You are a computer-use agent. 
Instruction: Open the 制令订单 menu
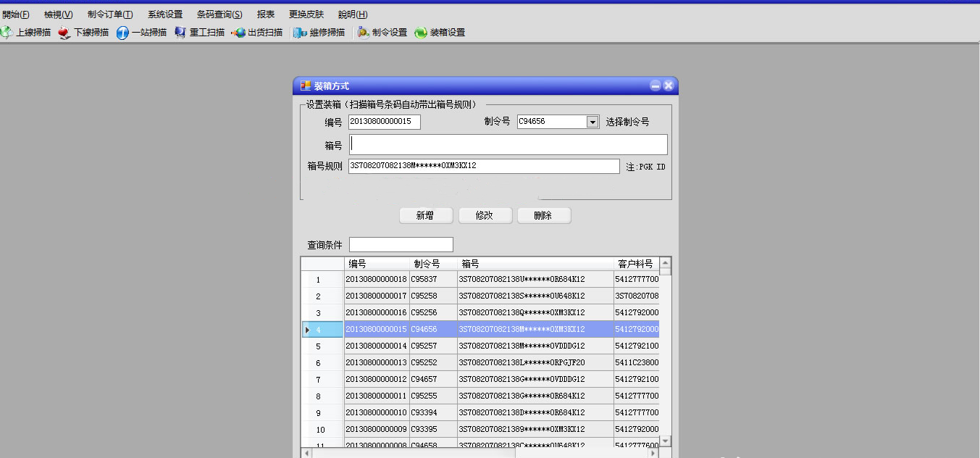(x=109, y=14)
